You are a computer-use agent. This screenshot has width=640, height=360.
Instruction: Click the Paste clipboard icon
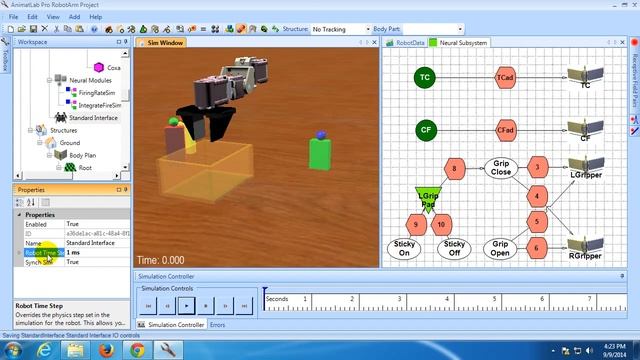tap(80, 29)
